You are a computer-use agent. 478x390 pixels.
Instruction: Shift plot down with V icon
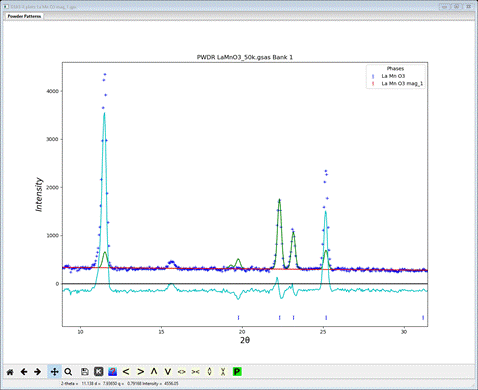(x=168, y=371)
